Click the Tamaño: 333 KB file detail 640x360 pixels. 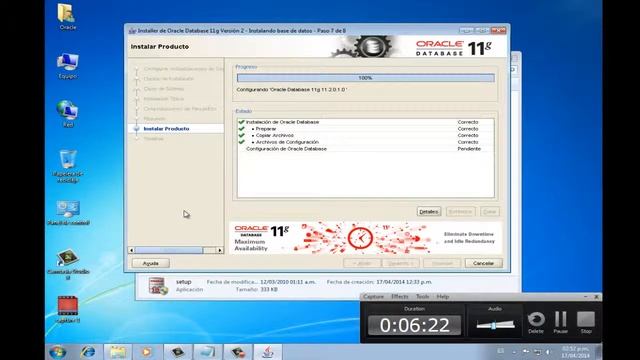(257, 289)
